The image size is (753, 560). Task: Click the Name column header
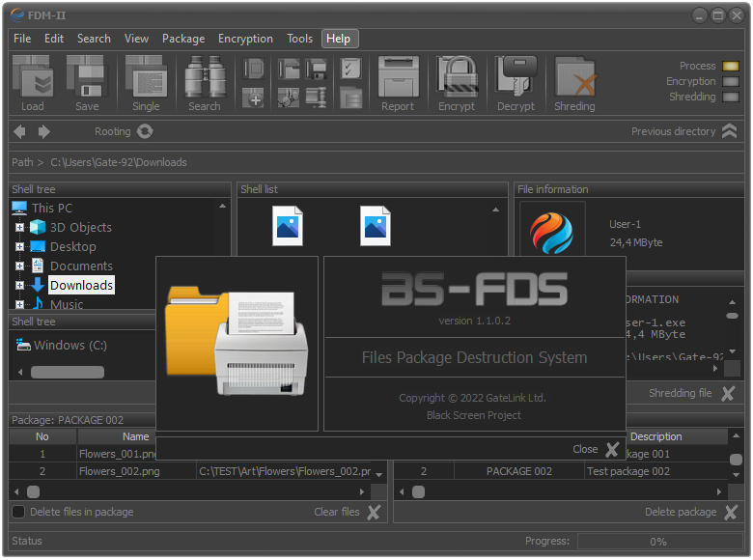[136, 437]
